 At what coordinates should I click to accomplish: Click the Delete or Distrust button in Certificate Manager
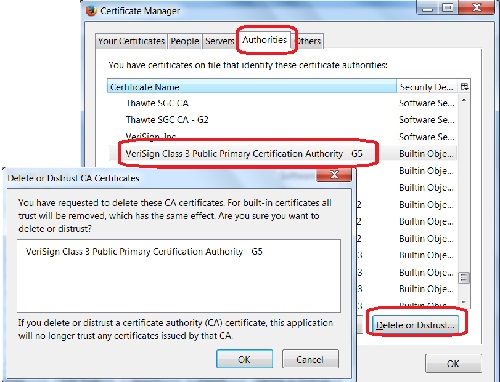(415, 325)
